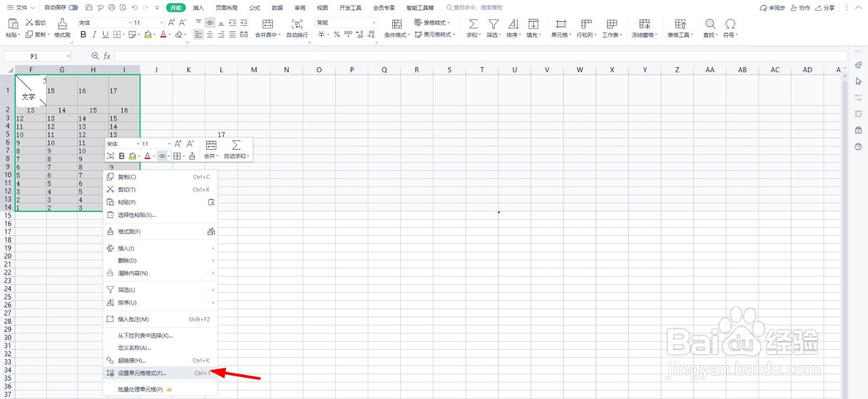The width and height of the screenshot is (868, 399).
Task: Click the ribbon red font color A
Action: 163,34
